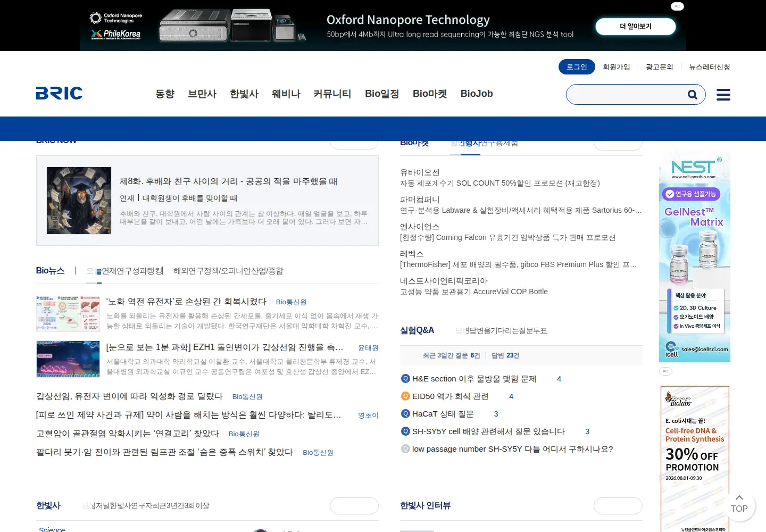Open the 동향 menu
The image size is (766, 532).
click(x=165, y=94)
